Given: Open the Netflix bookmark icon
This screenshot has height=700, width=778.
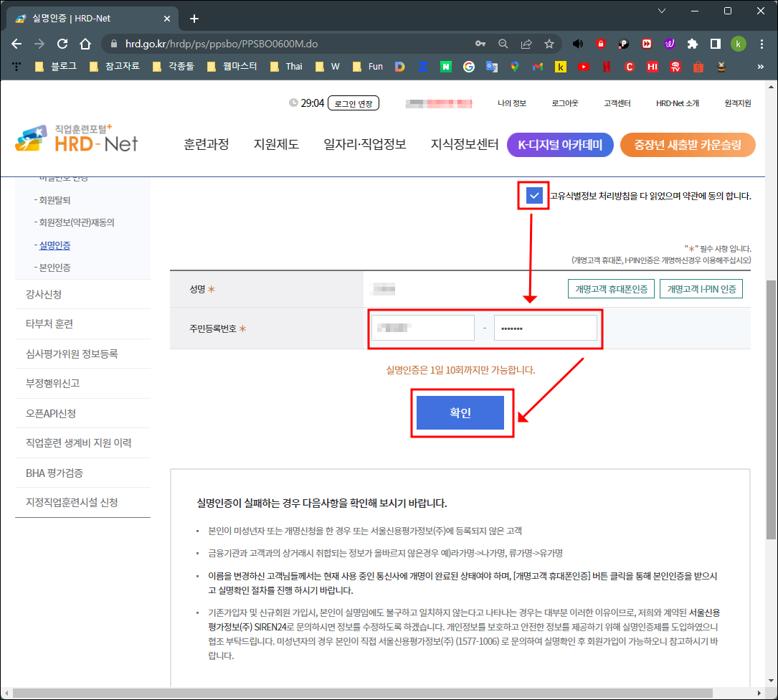Looking at the screenshot, I should 607,67.
